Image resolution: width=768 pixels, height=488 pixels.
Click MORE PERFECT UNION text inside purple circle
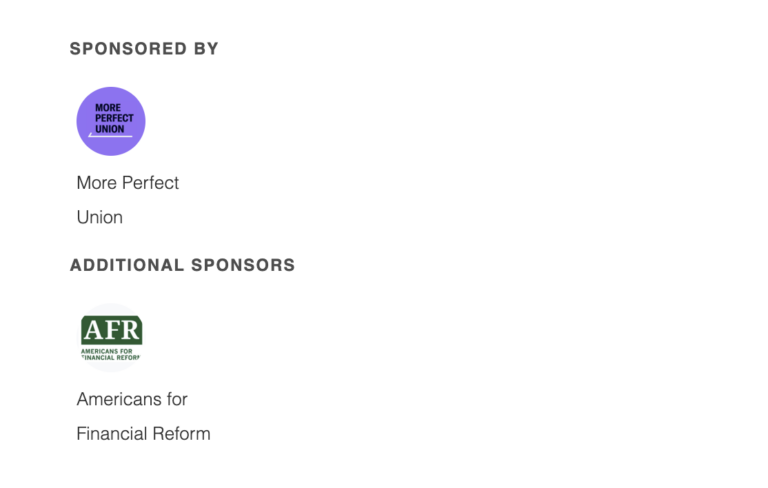point(114,118)
